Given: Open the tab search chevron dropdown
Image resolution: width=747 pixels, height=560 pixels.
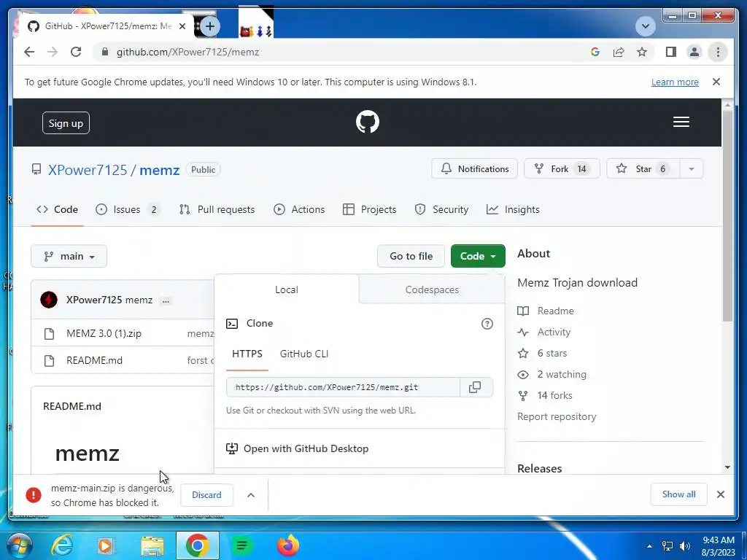Looking at the screenshot, I should 646,26.
